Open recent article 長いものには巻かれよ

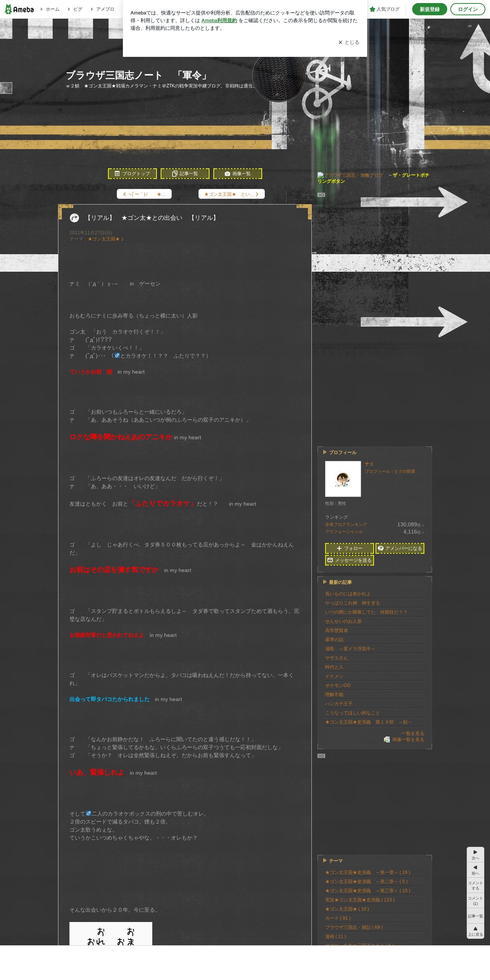click(348, 594)
